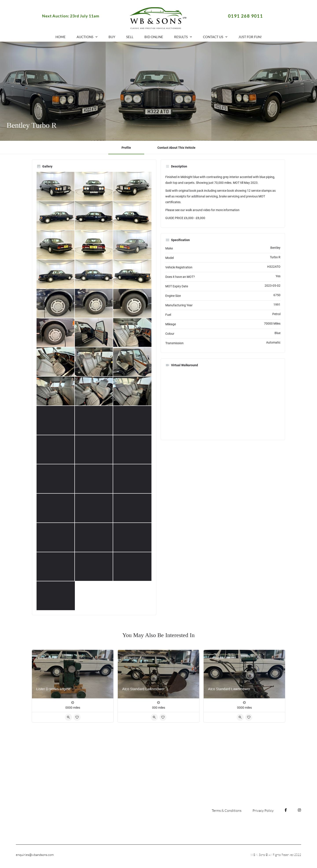Viewport: 317px width, 868px height.
Task: Open the Sell menu item
Action: coord(130,37)
